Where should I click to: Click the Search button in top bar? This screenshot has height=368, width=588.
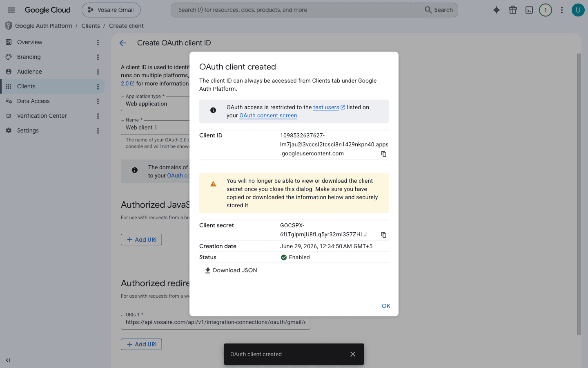click(x=439, y=10)
